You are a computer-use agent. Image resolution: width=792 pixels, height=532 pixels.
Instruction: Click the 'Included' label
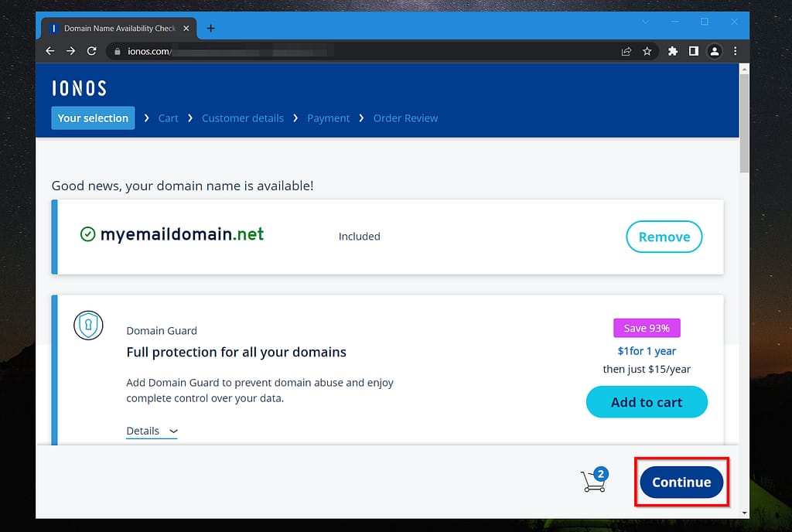tap(359, 236)
